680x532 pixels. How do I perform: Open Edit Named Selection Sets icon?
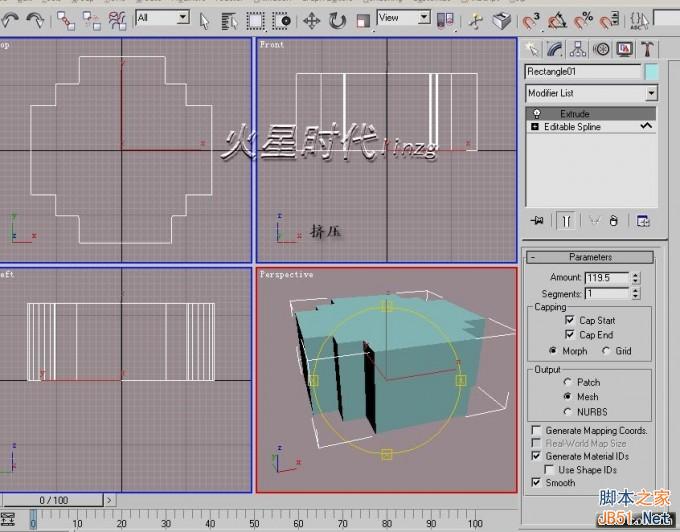[x=639, y=21]
